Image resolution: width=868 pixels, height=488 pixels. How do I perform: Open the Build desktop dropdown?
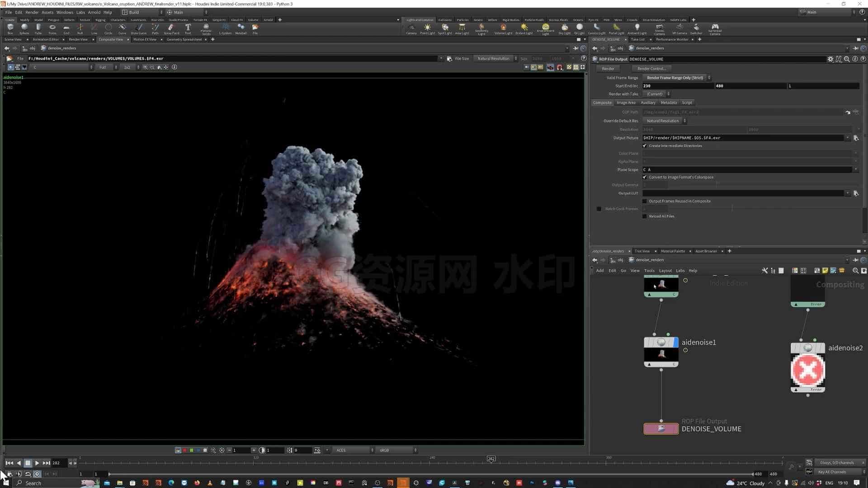pyautogui.click(x=142, y=12)
